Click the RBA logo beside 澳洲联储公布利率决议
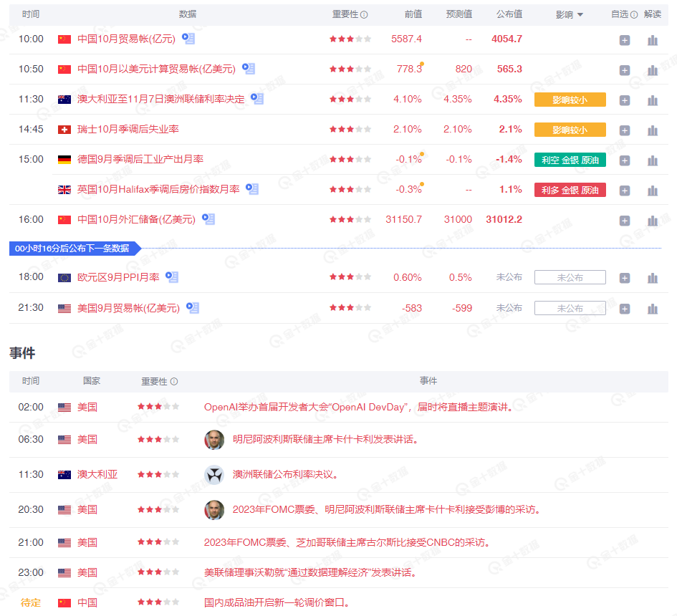 (214, 474)
